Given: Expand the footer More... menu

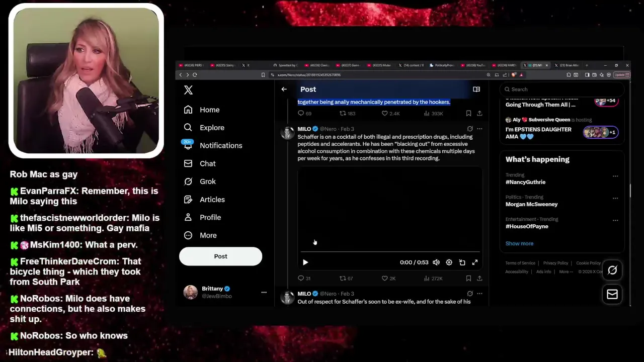Looking at the screenshot, I should pos(566,271).
